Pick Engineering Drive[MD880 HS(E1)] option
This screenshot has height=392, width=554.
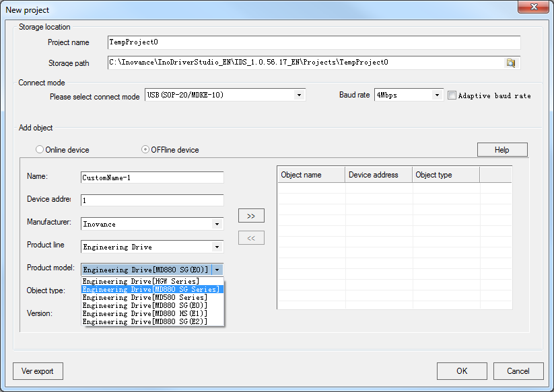[x=144, y=313]
